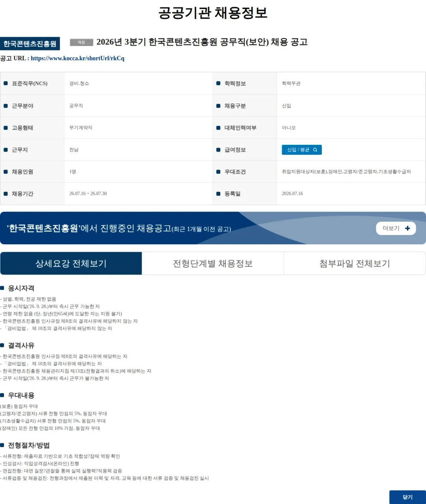426x504 pixels.
Task: Click the 근무지 label
Action: (20, 150)
